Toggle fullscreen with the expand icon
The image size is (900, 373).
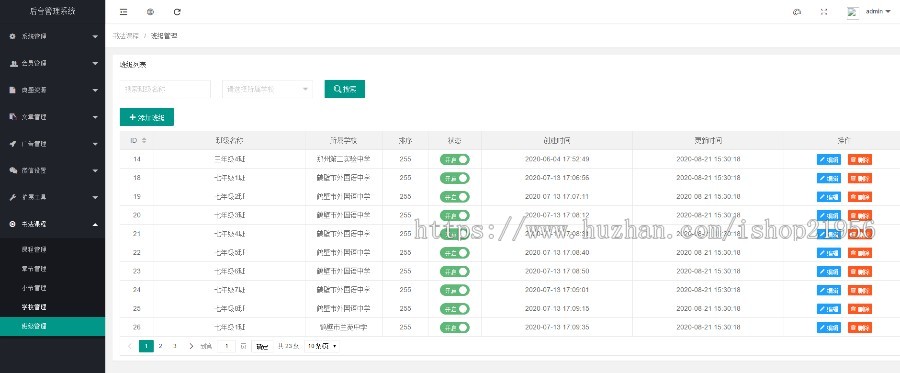click(824, 11)
